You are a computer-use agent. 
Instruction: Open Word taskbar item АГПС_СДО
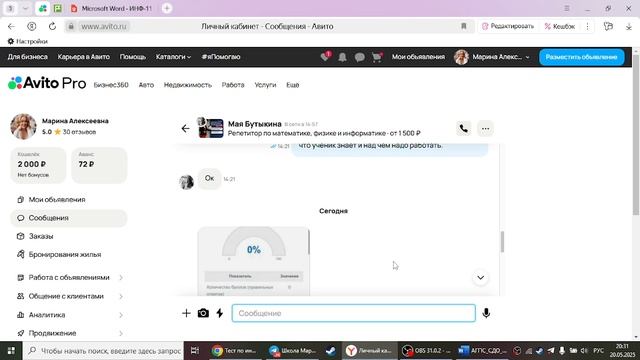pos(482,351)
